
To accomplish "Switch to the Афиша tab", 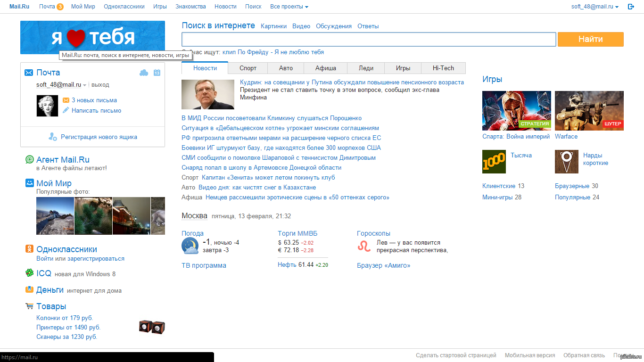I will tap(325, 68).
